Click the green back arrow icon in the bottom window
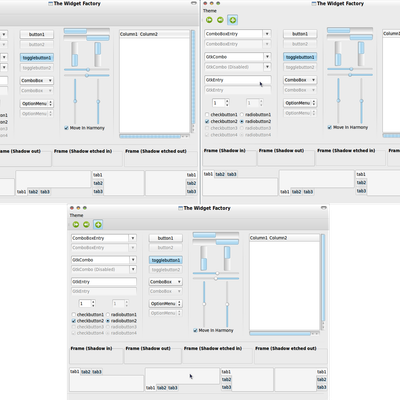 (x=86, y=225)
